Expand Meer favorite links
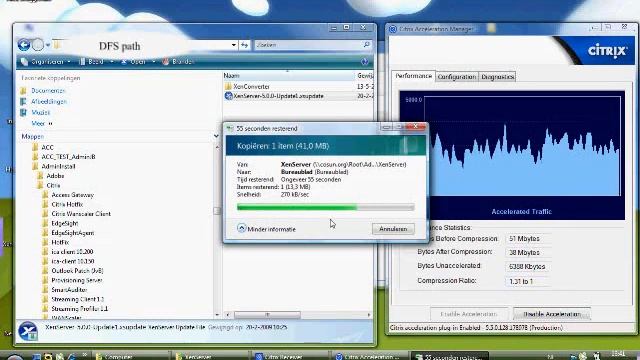Screen dimensions: 640x360 point(42,123)
